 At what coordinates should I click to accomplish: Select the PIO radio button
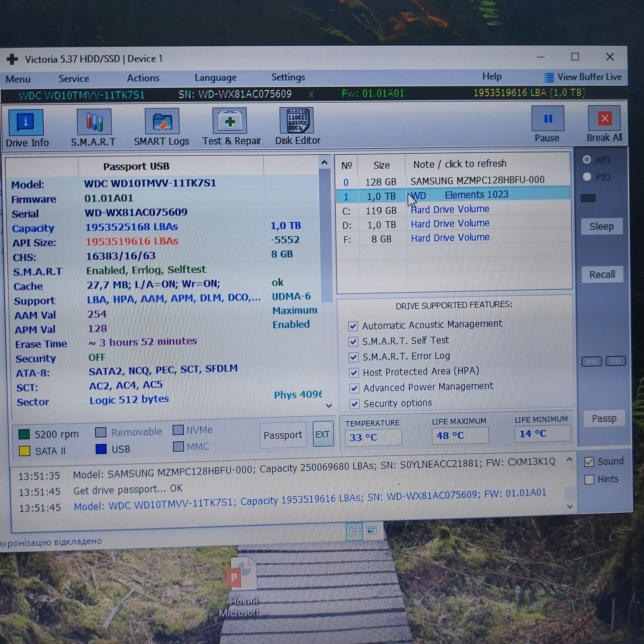click(586, 177)
